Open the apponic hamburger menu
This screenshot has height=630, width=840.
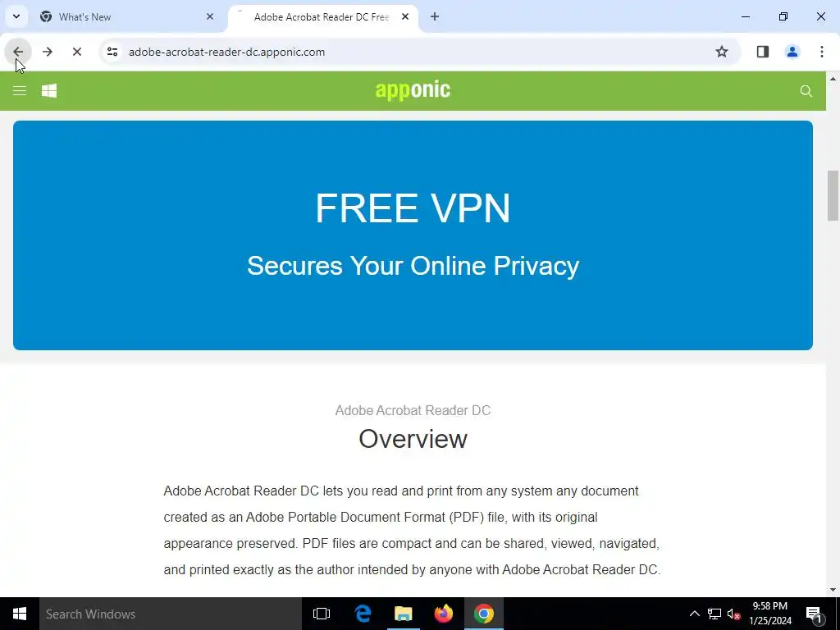pos(20,91)
